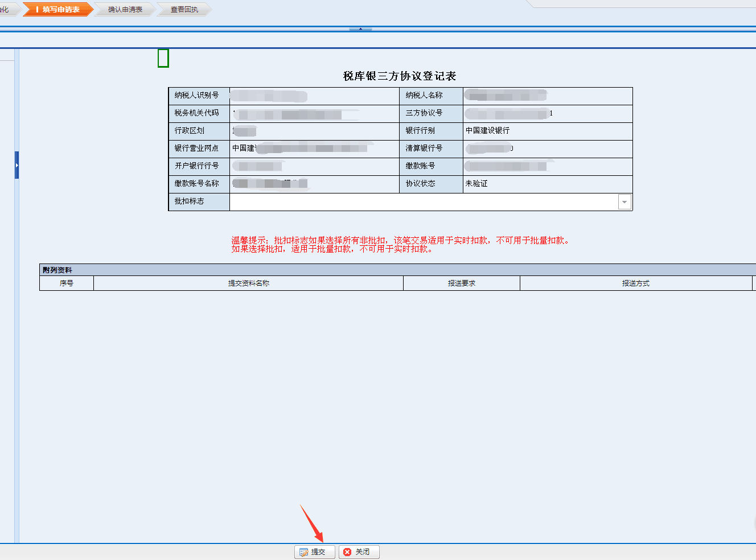Screen dimensions: 756x560
Task: Click the 纳税人识别号 value field
Action: coord(313,96)
